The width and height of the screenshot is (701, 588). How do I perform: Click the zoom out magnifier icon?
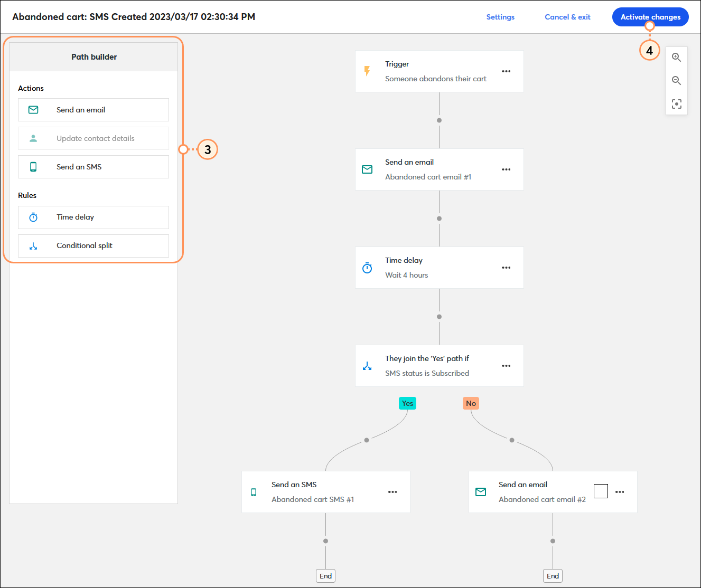pyautogui.click(x=676, y=81)
